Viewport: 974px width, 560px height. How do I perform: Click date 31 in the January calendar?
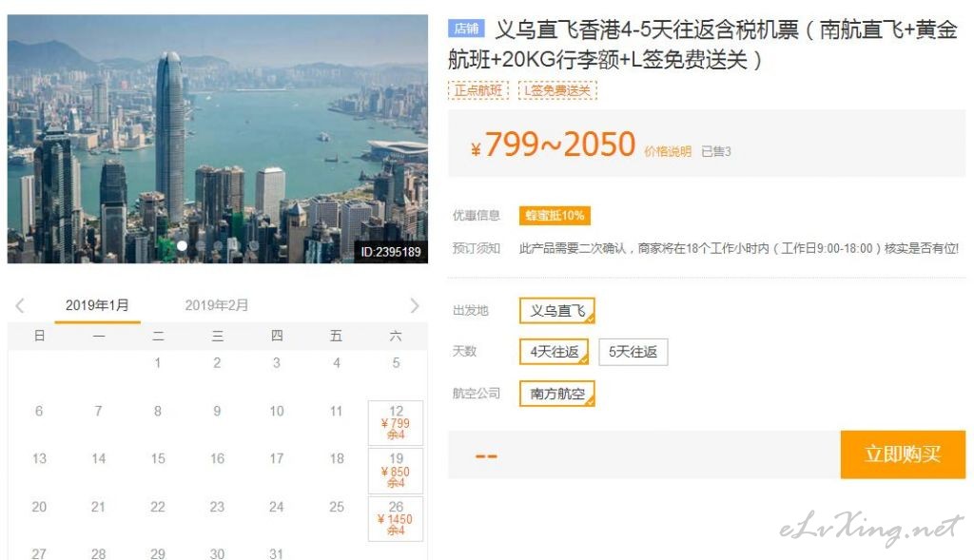[277, 553]
